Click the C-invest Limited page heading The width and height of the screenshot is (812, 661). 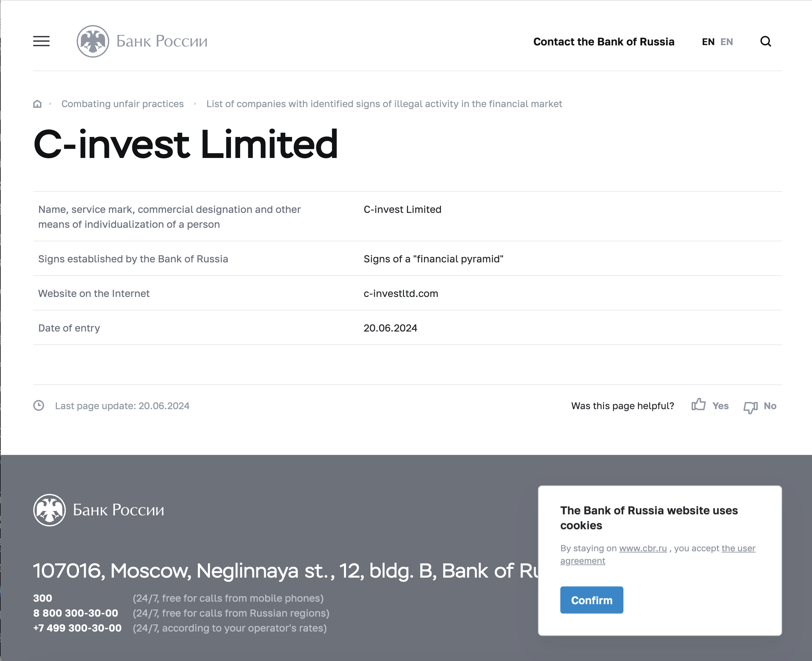tap(186, 144)
